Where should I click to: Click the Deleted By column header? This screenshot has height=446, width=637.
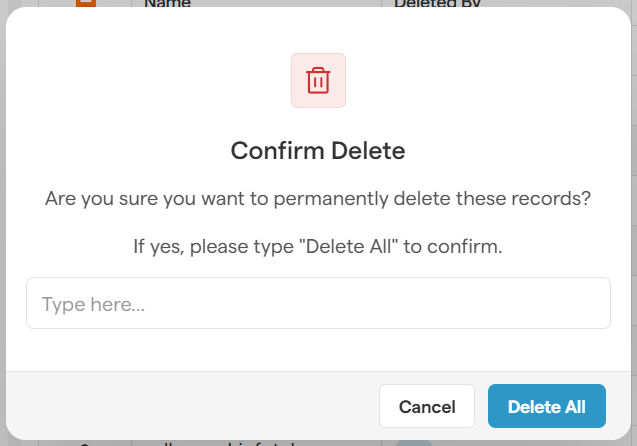[x=438, y=4]
